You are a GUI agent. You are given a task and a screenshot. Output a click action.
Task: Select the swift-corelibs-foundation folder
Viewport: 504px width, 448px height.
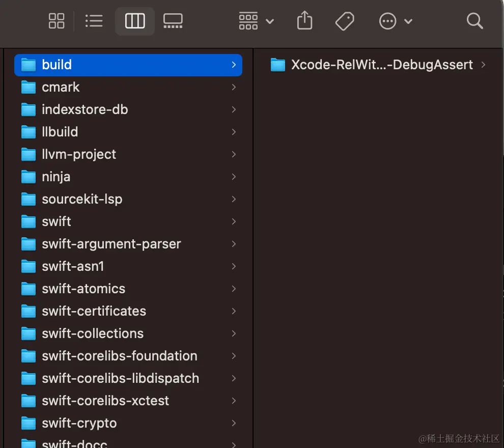128,356
